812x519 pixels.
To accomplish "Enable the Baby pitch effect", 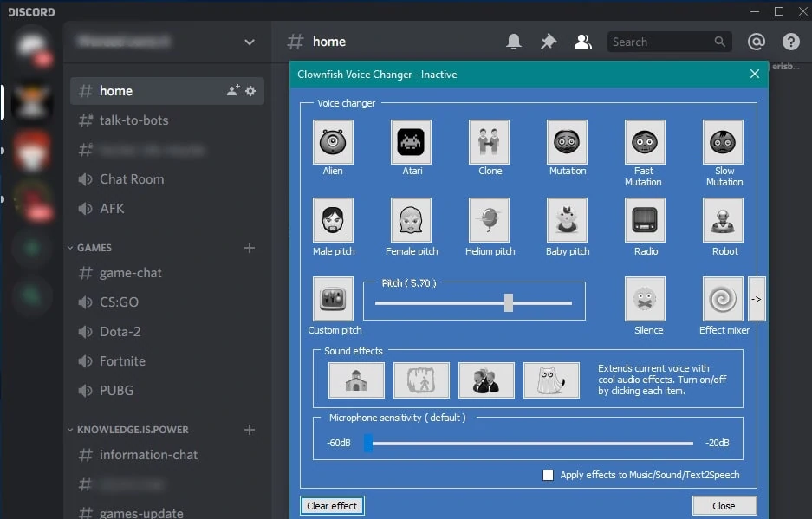I will [567, 220].
